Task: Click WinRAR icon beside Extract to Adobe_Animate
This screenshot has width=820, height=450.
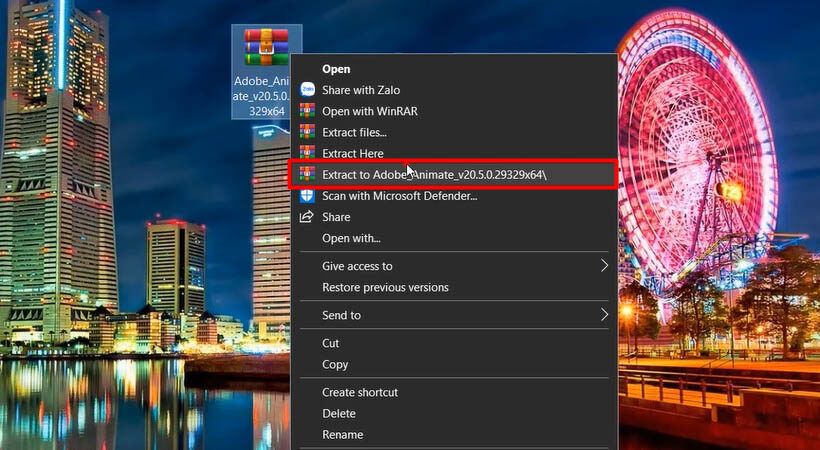Action: tap(307, 175)
